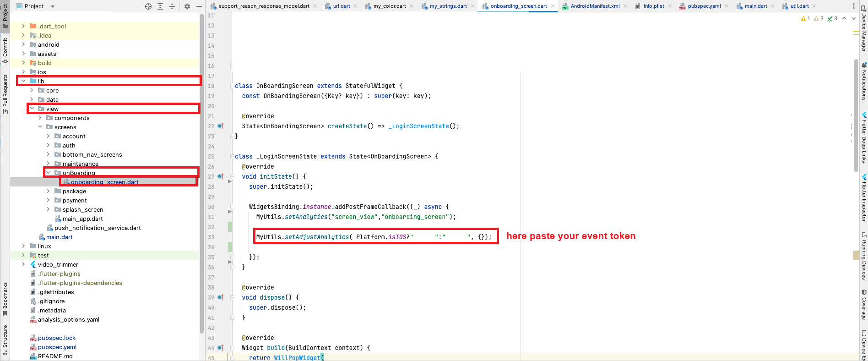Screen dimensions: 868x361
Task: Hide the Project panel with minus icon
Action: tap(199, 6)
